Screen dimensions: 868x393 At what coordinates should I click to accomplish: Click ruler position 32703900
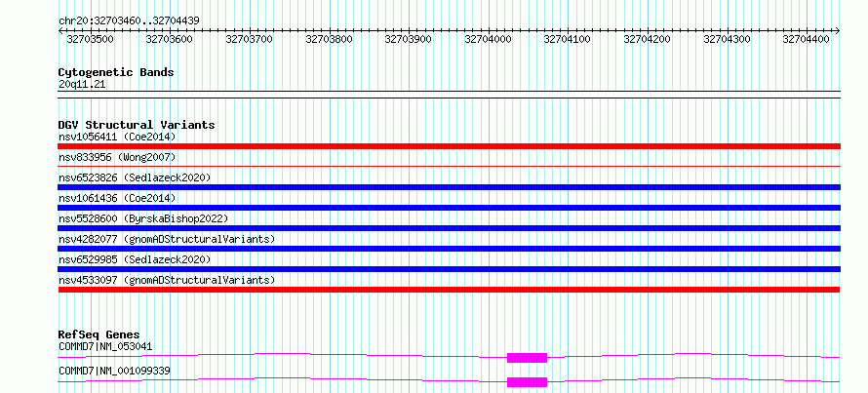point(409,39)
